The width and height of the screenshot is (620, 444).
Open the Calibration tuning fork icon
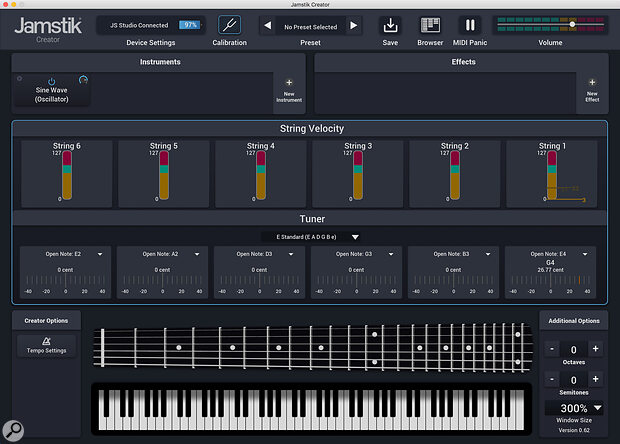click(x=229, y=25)
